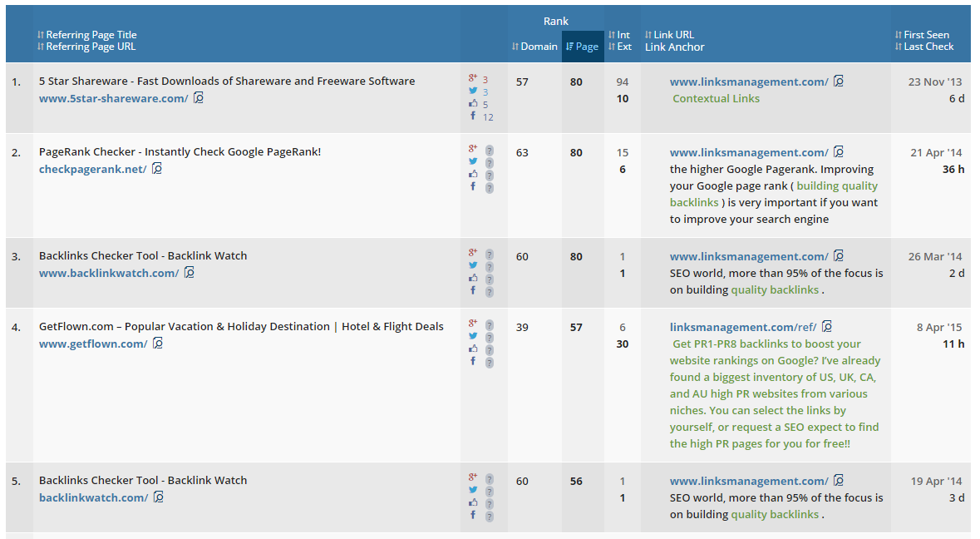
Task: Click magnifier icon beside row 3 link URL
Action: point(839,255)
